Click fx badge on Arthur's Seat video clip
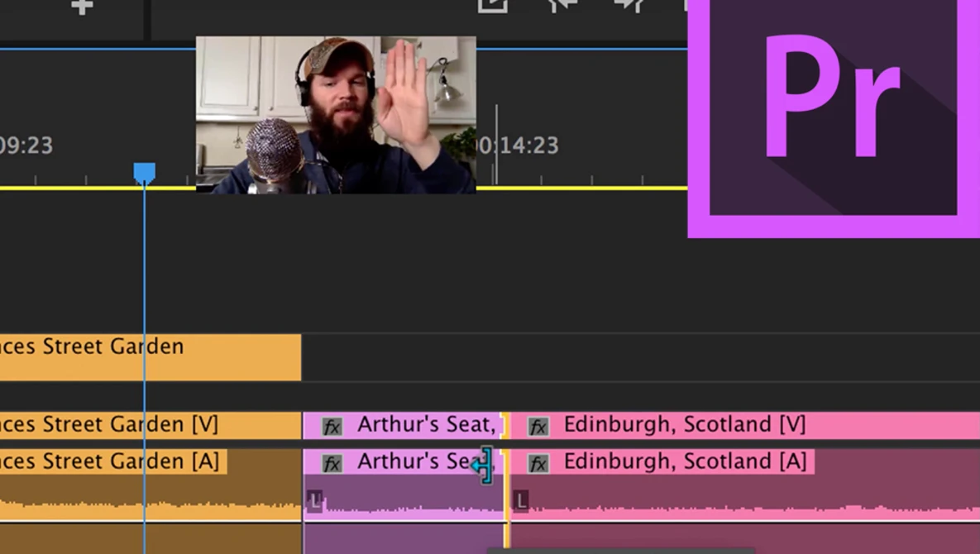This screenshot has height=554, width=980. (x=332, y=427)
